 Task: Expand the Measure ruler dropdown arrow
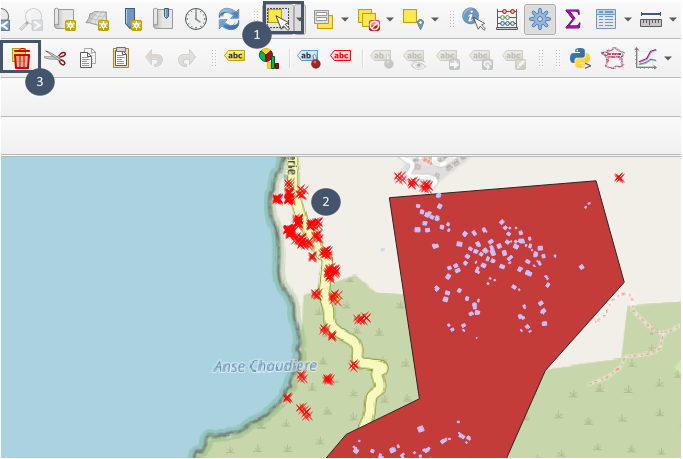672,19
